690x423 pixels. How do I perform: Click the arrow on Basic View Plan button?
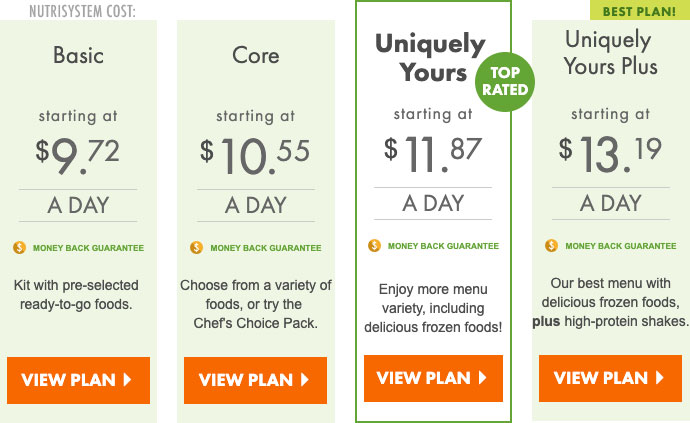[x=128, y=379]
